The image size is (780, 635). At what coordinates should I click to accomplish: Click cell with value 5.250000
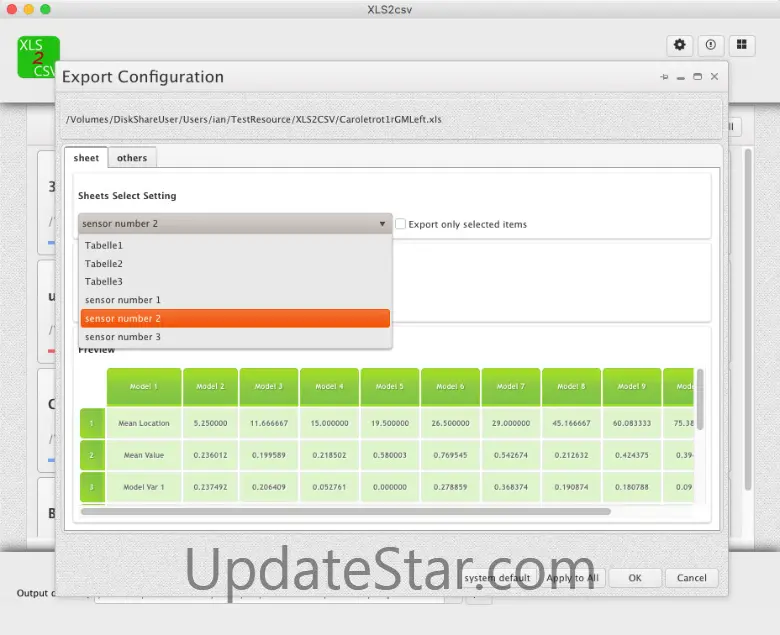(x=210, y=423)
